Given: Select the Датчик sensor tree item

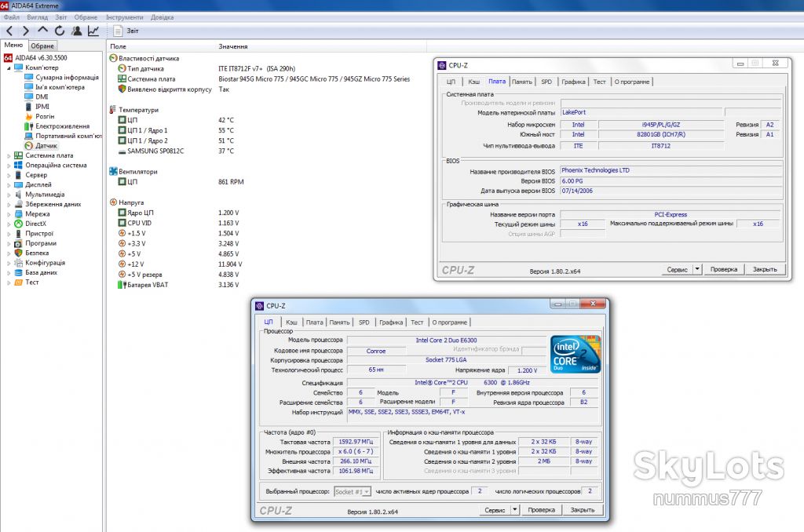Looking at the screenshot, I should point(41,146).
